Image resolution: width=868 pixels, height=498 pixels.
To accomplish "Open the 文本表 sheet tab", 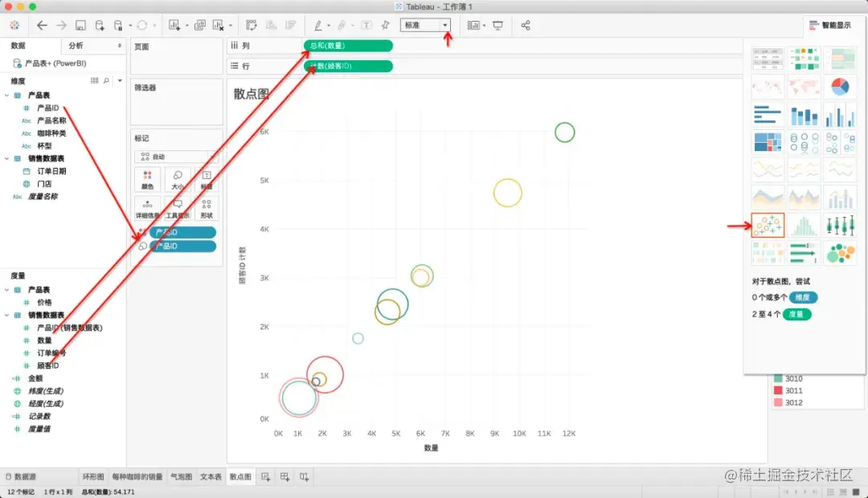I will coord(211,476).
